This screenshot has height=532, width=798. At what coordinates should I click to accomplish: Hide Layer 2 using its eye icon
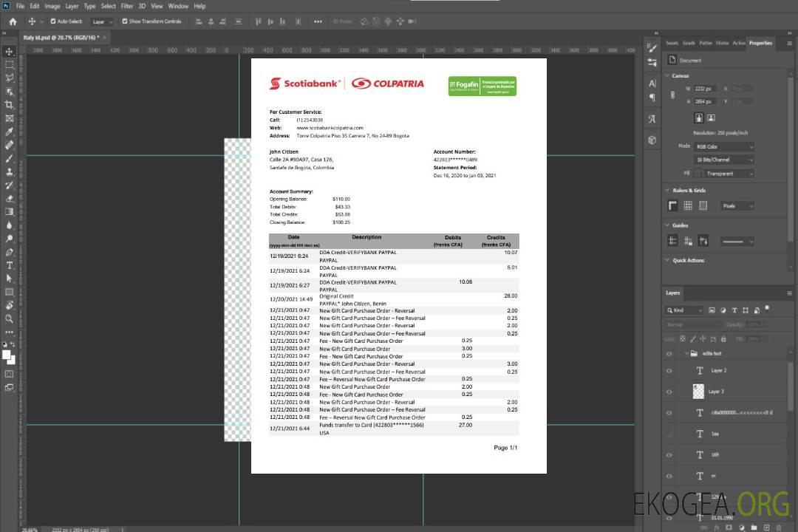[x=669, y=371]
